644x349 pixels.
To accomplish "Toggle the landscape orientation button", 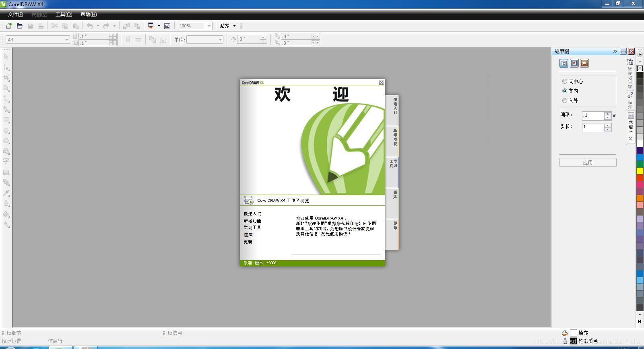I will point(138,40).
